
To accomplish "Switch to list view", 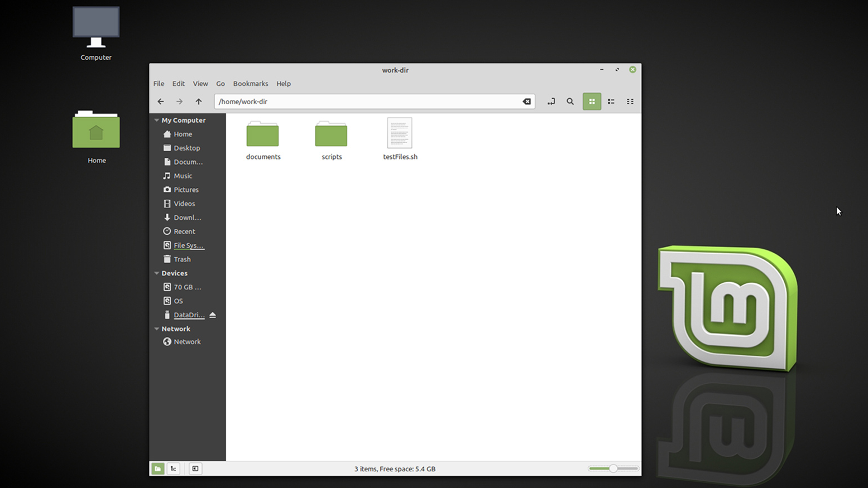I will [x=611, y=102].
